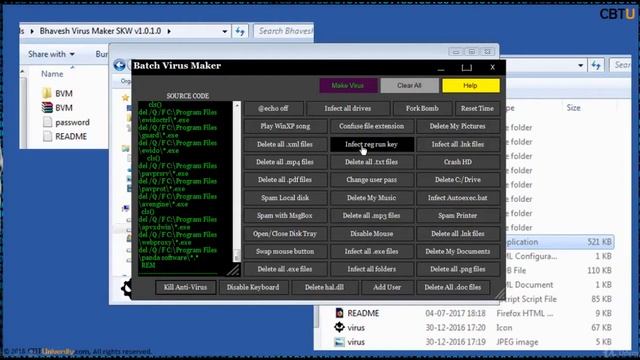This screenshot has height=360, width=640.
Task: Click the @echo off button
Action: (273, 109)
